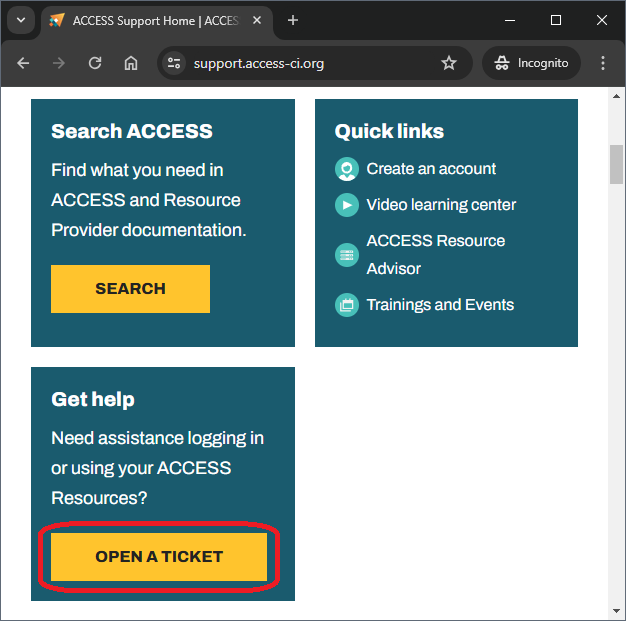
Task: Click the Video learning center play icon
Action: click(x=347, y=205)
